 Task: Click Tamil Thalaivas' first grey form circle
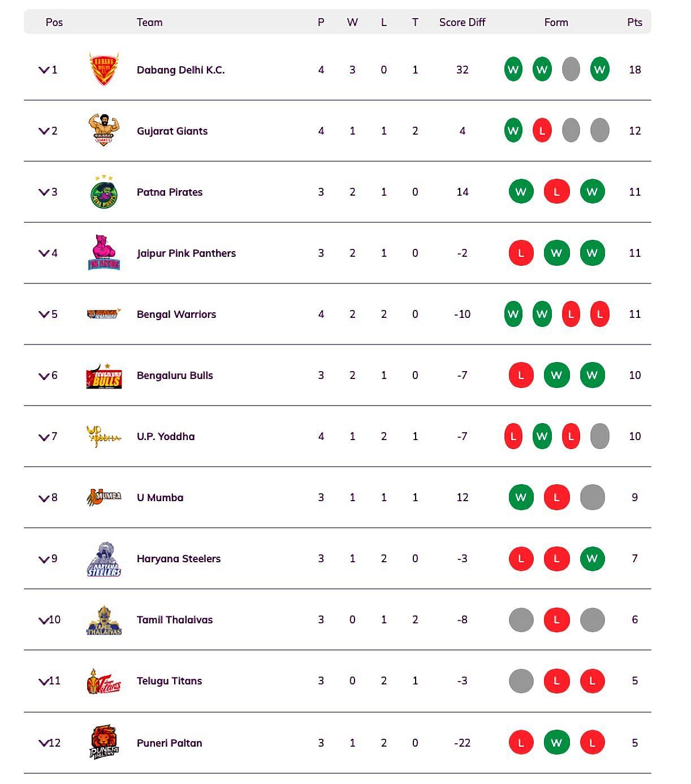point(521,619)
